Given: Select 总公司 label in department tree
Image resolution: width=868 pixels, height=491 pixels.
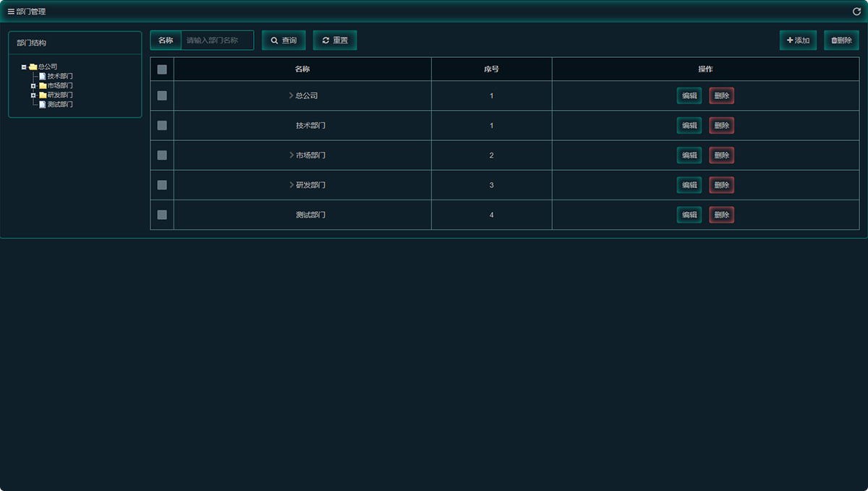Looking at the screenshot, I should (x=48, y=67).
